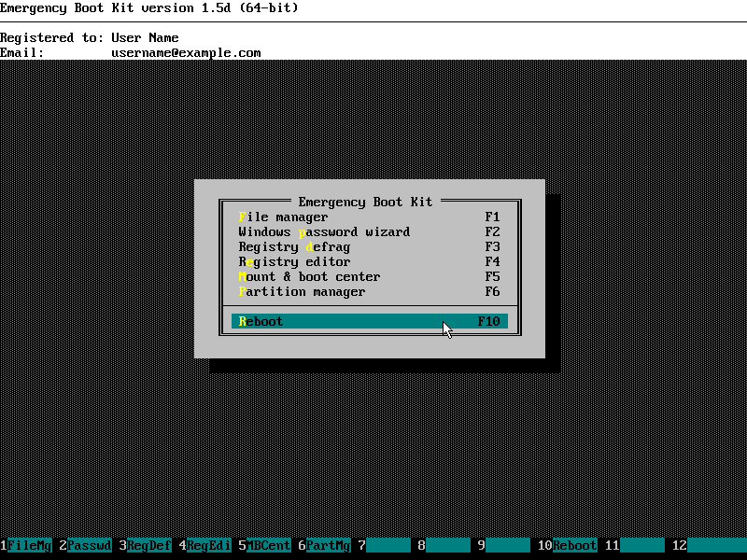Choose Mount & boot center
The height and width of the screenshot is (560, 747).
coord(369,276)
